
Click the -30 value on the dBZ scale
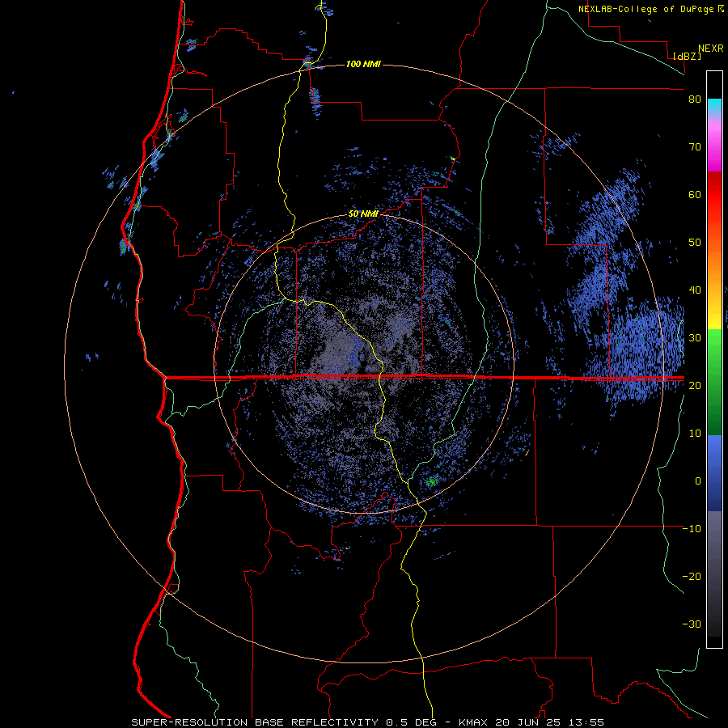[692, 624]
